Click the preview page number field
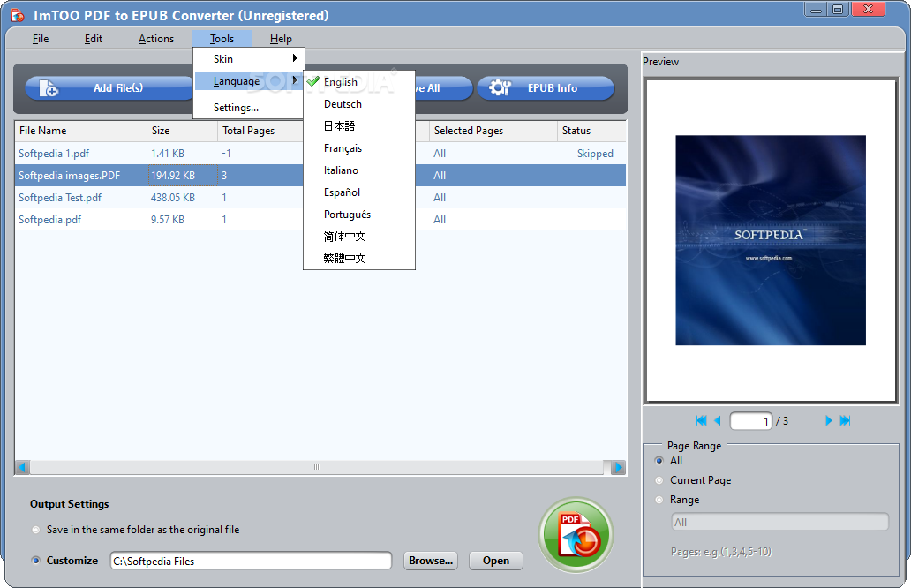The width and height of the screenshot is (911, 588). [x=750, y=420]
